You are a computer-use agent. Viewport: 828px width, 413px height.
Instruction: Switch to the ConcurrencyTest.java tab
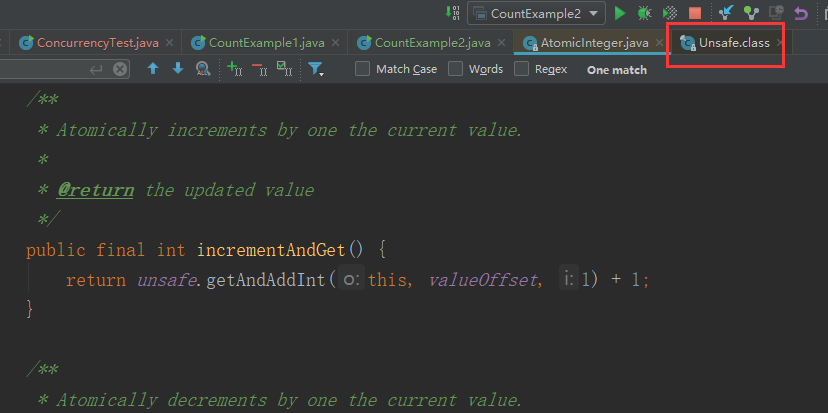(98, 43)
